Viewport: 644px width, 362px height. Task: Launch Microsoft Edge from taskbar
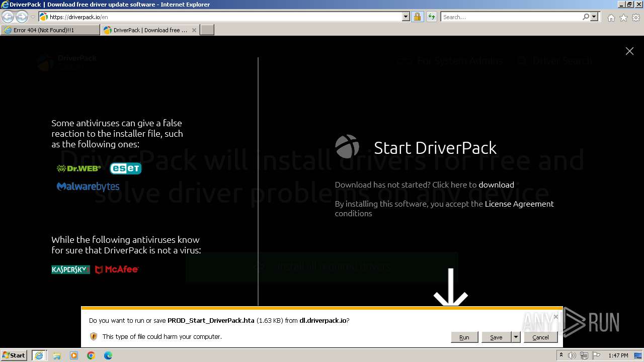coord(108,355)
